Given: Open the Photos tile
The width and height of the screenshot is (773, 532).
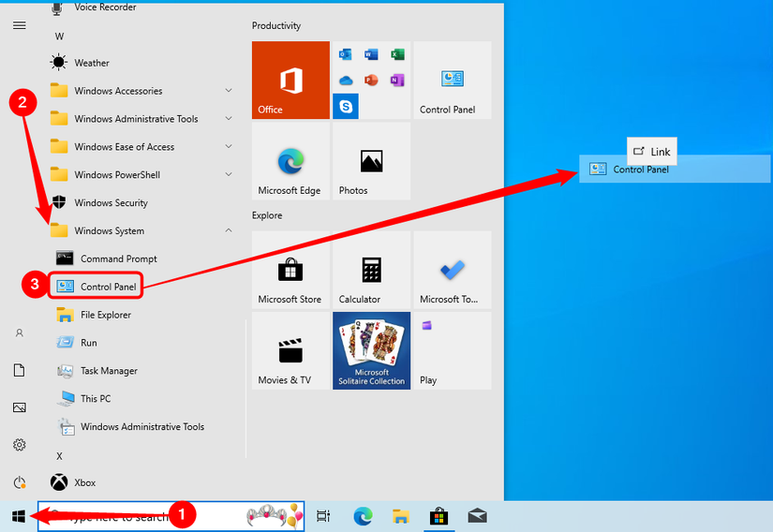Looking at the screenshot, I should click(371, 161).
